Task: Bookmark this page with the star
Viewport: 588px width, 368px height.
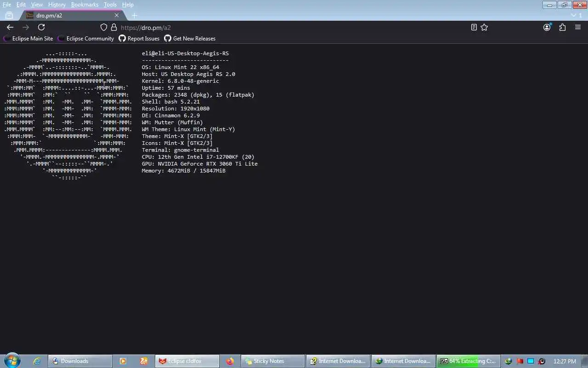Action: pyautogui.click(x=484, y=27)
